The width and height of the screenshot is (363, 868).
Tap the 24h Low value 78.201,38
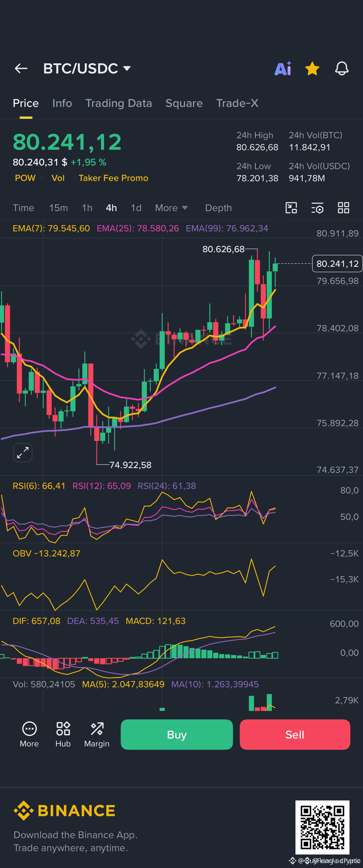(257, 178)
